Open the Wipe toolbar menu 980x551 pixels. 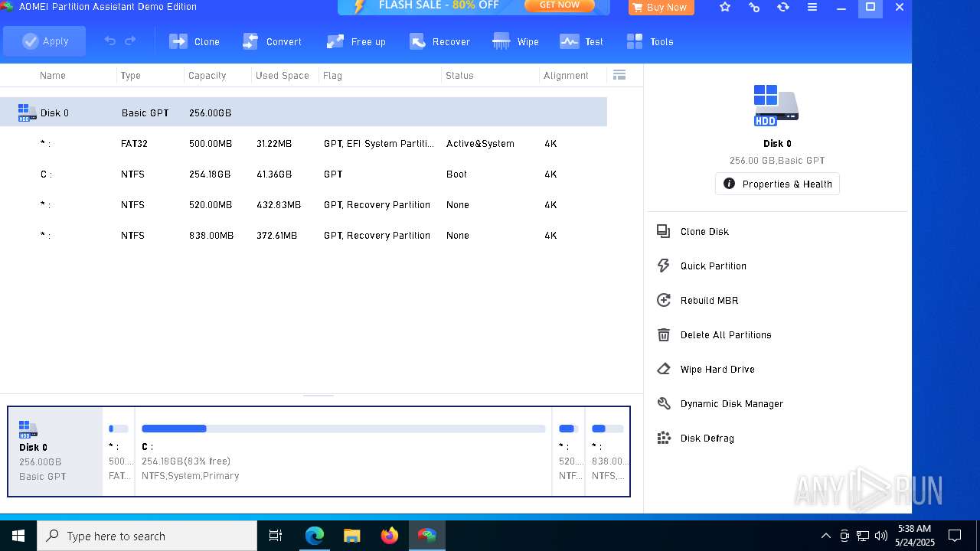pyautogui.click(x=516, y=41)
